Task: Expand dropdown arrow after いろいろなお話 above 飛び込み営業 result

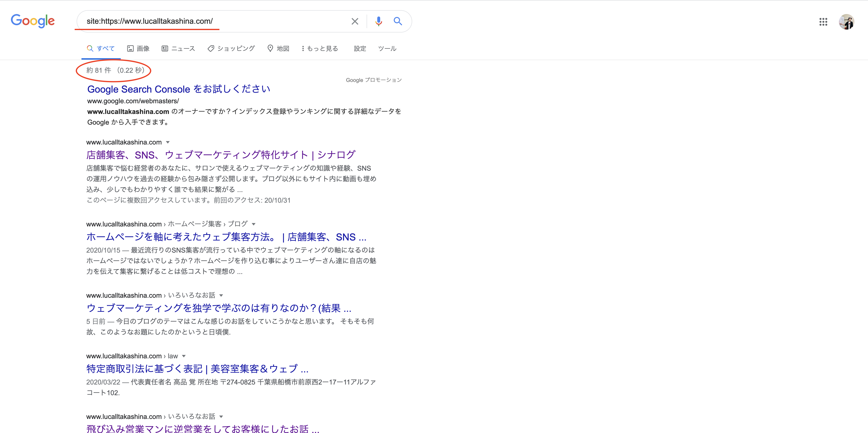Action: pyautogui.click(x=221, y=417)
